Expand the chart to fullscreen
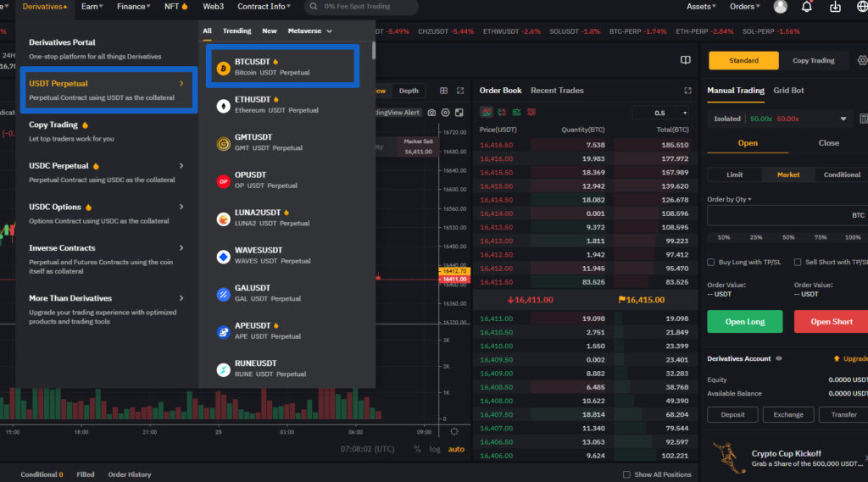 tap(460, 91)
